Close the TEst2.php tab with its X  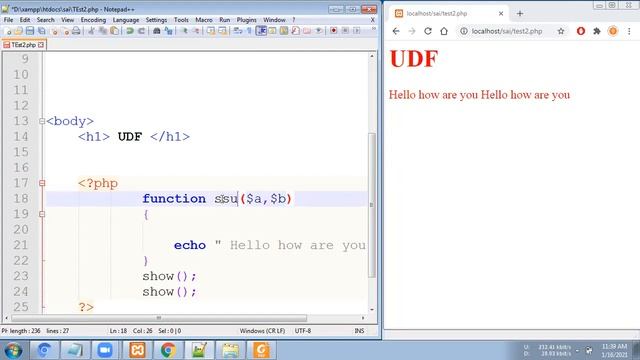tap(41, 45)
